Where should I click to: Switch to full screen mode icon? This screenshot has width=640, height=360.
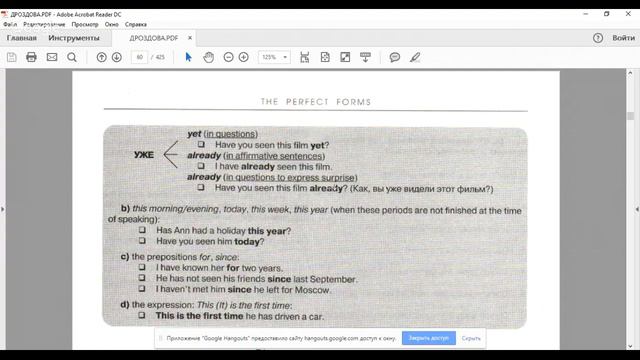[345, 57]
